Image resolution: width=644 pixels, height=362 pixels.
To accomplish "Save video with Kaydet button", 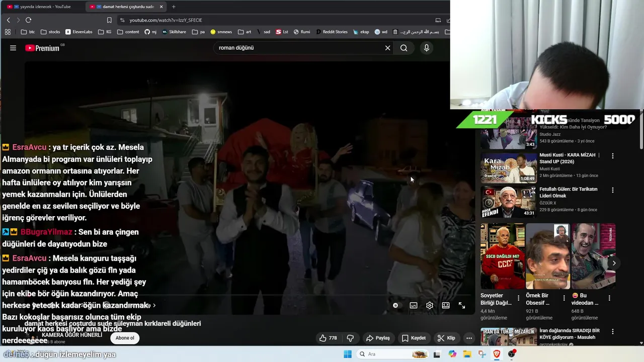I will click(x=414, y=338).
